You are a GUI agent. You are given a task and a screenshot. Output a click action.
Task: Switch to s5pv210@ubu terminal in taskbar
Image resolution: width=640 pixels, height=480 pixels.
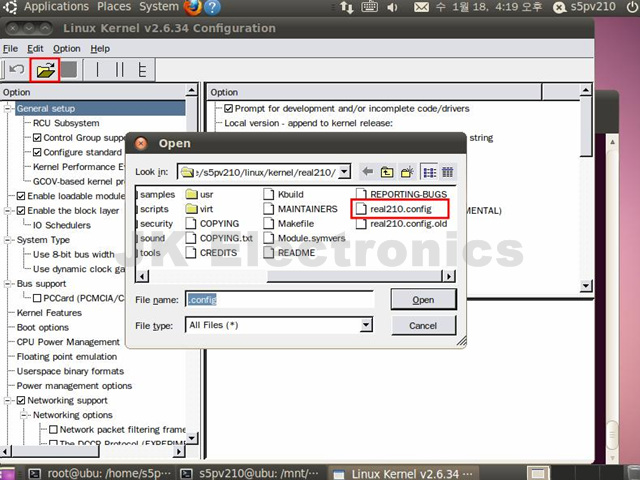pyautogui.click(x=251, y=473)
